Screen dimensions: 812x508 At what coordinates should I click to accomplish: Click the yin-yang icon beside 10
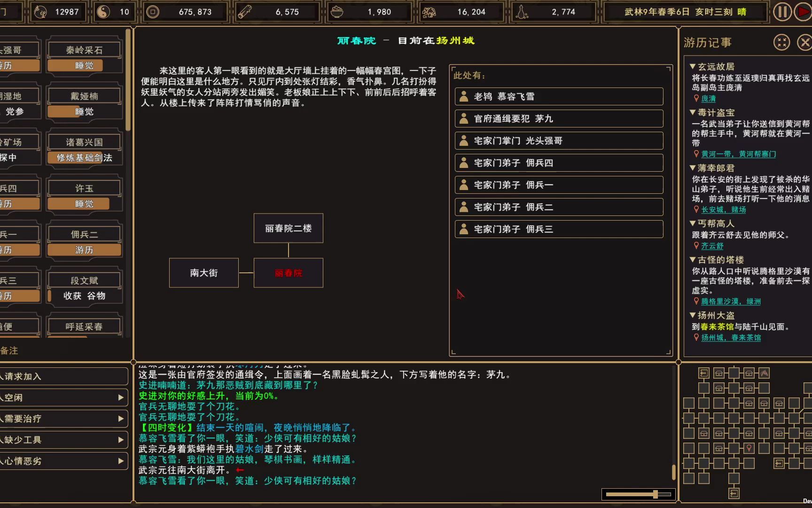tap(103, 12)
